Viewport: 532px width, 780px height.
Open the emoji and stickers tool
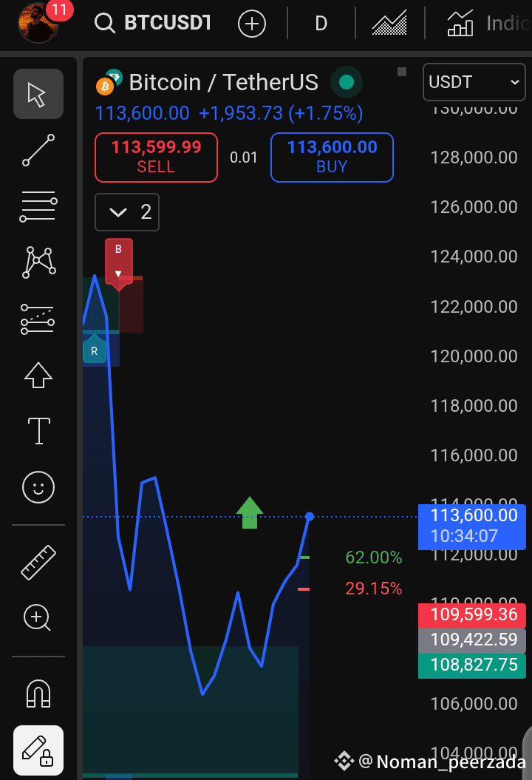38,487
